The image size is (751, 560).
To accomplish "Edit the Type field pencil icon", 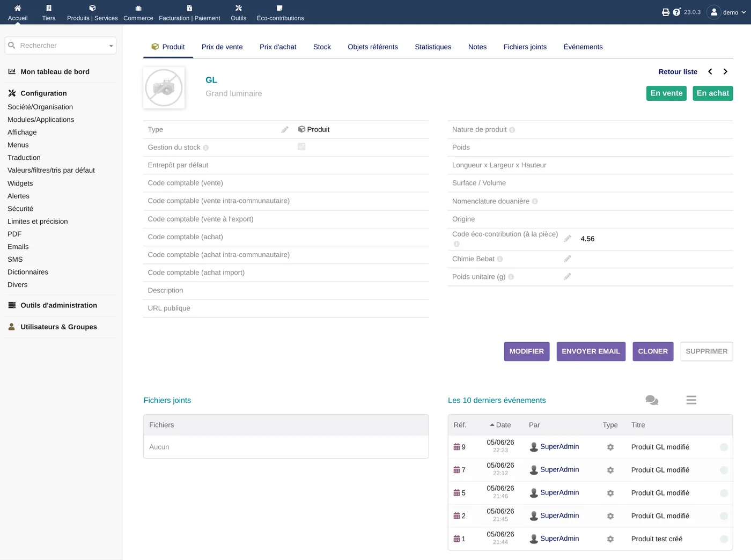I will point(285,129).
